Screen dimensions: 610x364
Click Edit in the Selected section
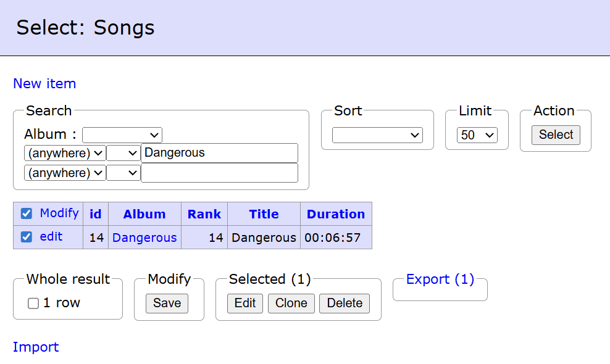244,303
